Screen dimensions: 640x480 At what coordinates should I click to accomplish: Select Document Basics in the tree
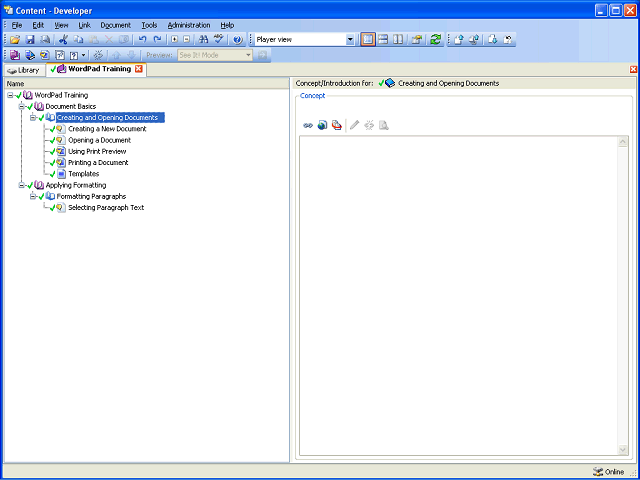pyautogui.click(x=71, y=107)
